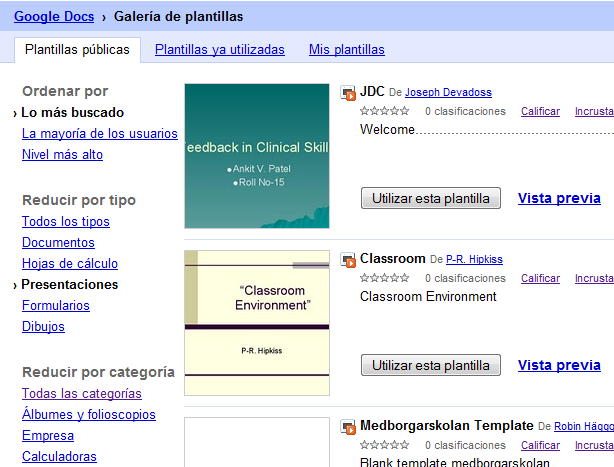Open the Google Docs breadcrumb link

(54, 16)
